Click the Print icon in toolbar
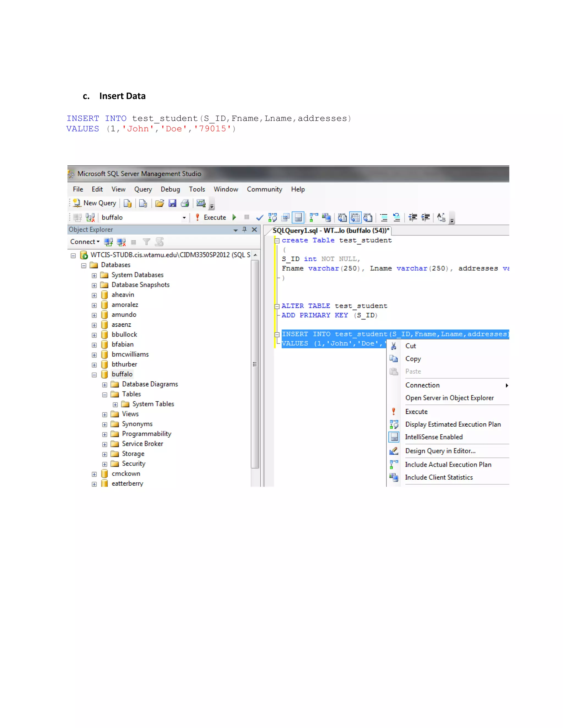 185,203
